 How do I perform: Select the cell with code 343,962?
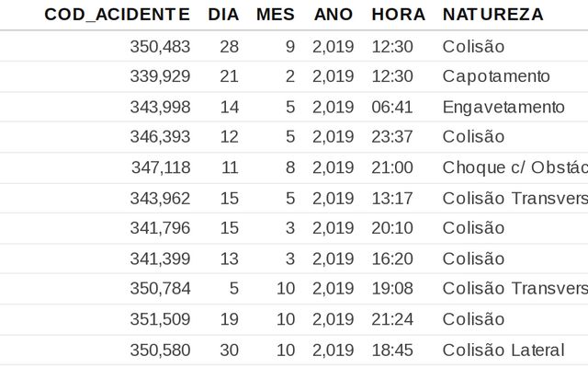point(160,199)
